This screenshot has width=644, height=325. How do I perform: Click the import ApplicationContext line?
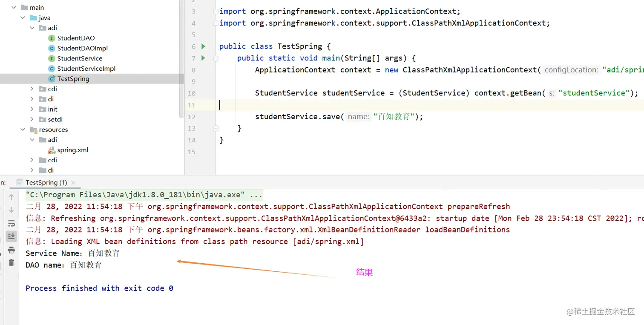pyautogui.click(x=340, y=12)
